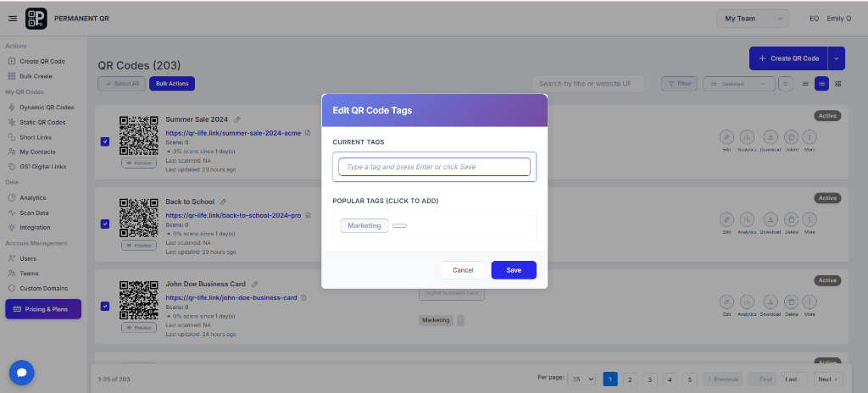
Task: Copy the summer-sale-2024-acme link icon
Action: [x=308, y=133]
